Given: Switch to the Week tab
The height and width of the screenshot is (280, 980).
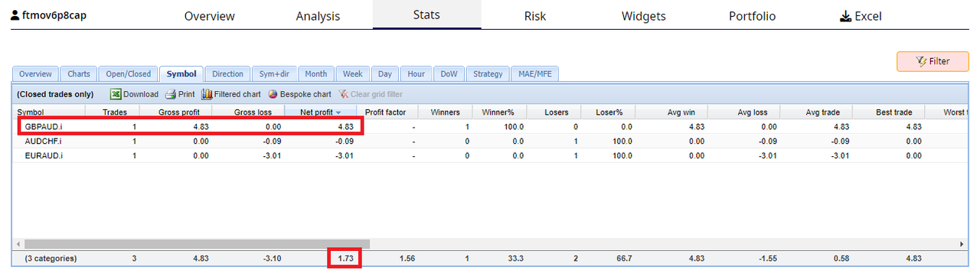Looking at the screenshot, I should click(x=353, y=74).
